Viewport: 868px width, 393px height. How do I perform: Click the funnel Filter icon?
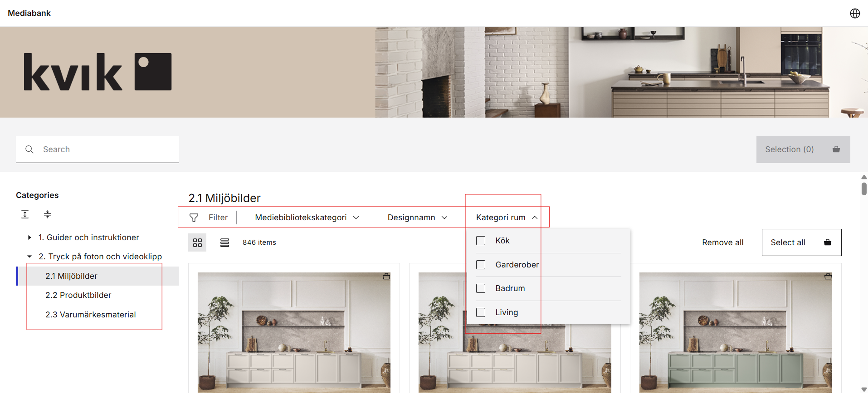tap(194, 218)
